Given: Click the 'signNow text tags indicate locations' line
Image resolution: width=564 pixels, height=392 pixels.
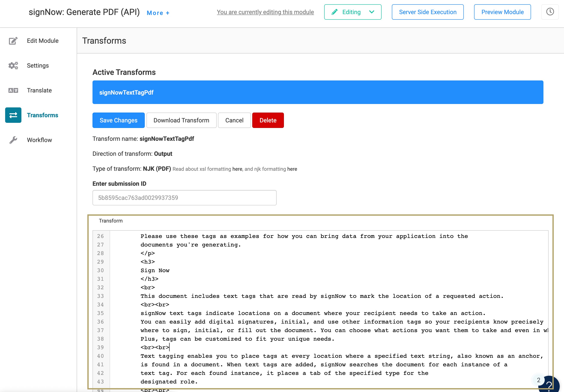Looking at the screenshot, I should pyautogui.click(x=313, y=313).
